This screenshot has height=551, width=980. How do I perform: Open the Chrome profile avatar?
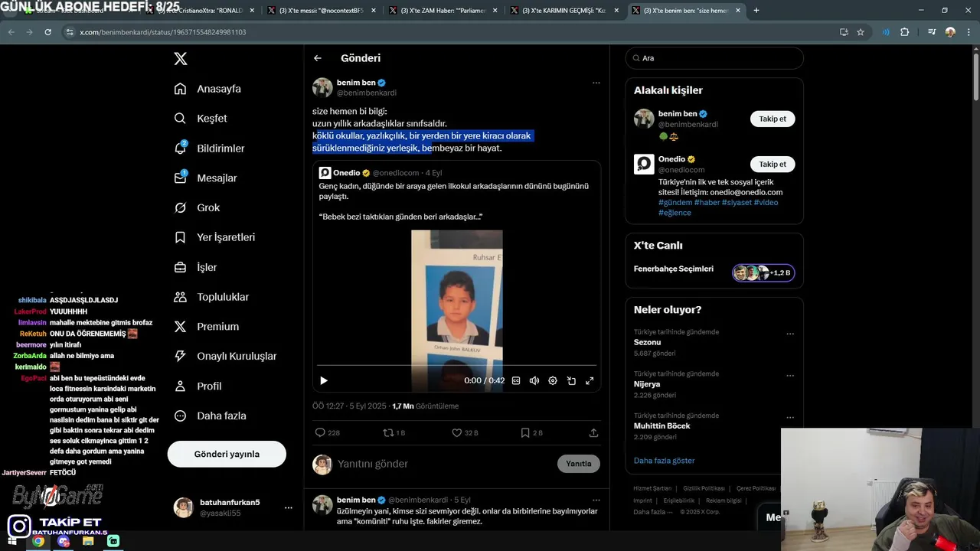950,32
